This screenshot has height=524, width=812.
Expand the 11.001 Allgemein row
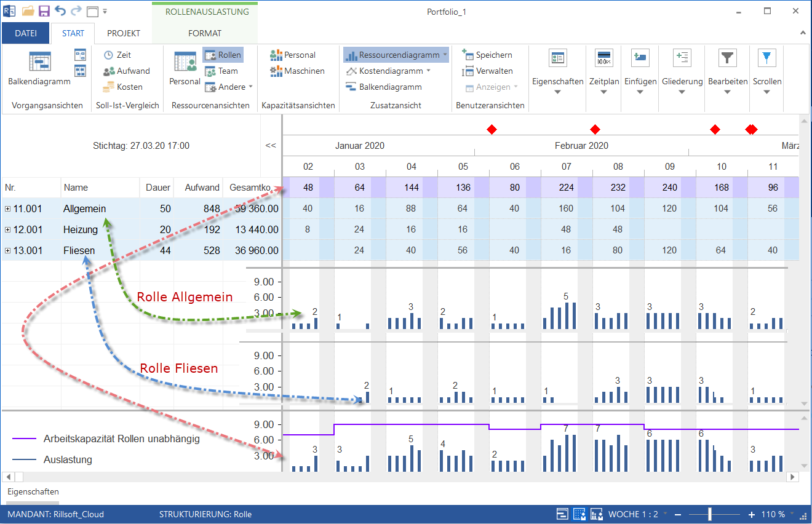click(x=8, y=209)
